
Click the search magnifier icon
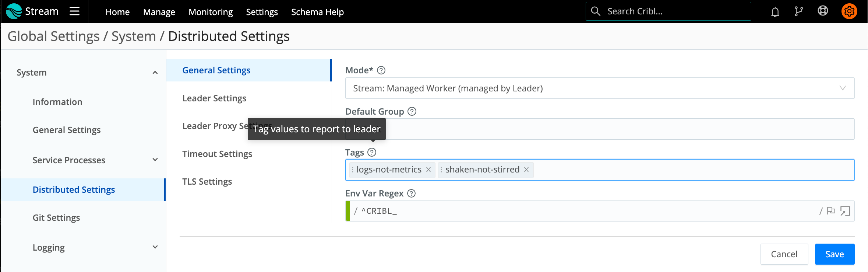tap(596, 11)
